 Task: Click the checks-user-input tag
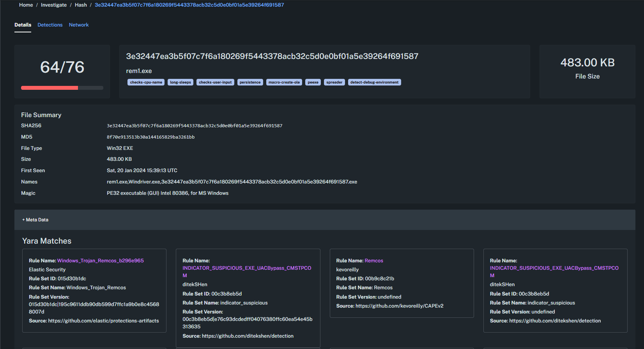click(x=215, y=82)
